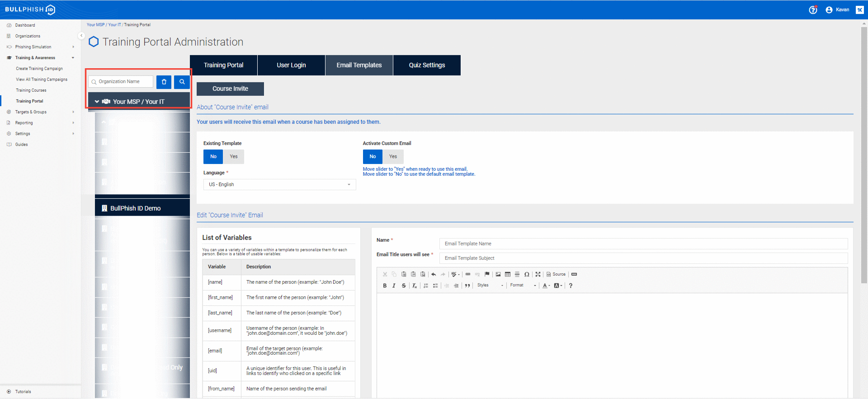Open the help icon in top bar
The height and width of the screenshot is (399, 868).
tap(812, 10)
